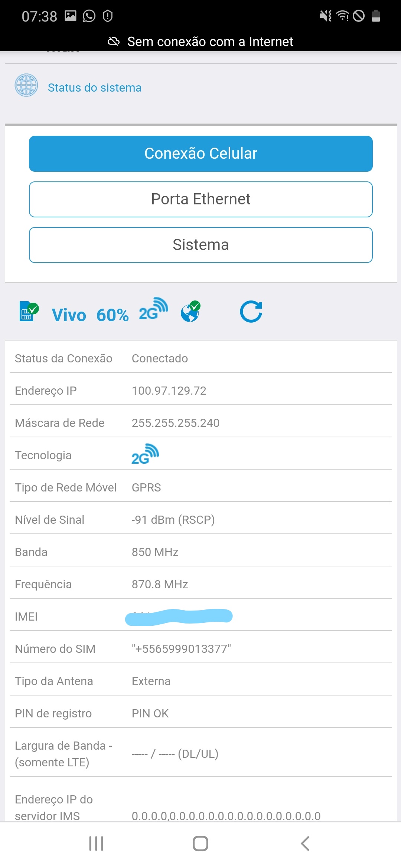
Task: Select the Conexão Celular tab
Action: click(201, 154)
